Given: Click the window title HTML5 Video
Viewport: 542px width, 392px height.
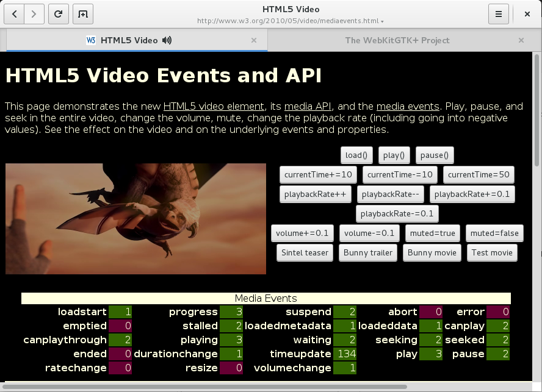Looking at the screenshot, I should [x=291, y=9].
